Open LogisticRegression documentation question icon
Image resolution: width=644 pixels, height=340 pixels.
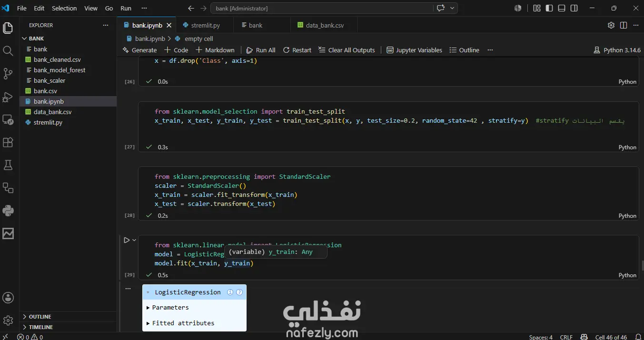point(239,292)
